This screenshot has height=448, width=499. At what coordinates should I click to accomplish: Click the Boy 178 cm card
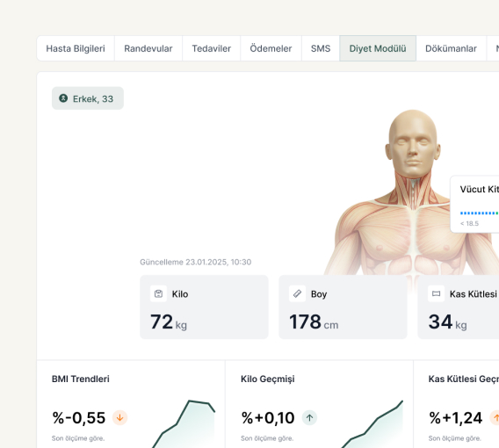(343, 307)
